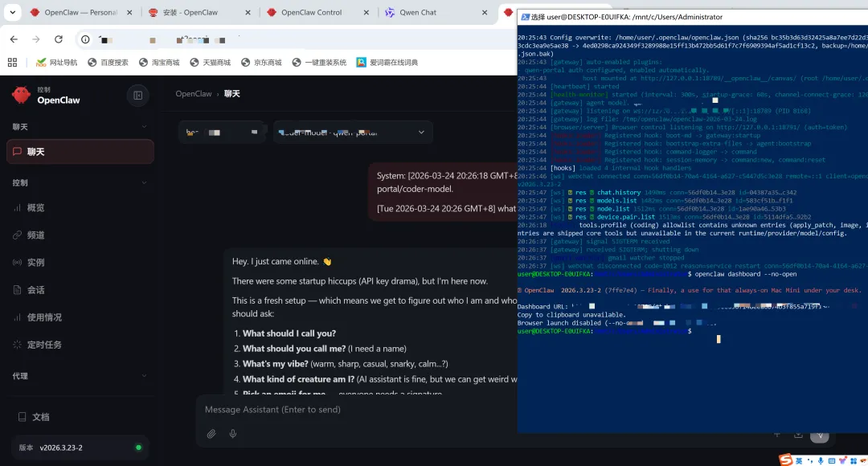868x466 pixels.
Task: Click the green status dot beside the version
Action: [138, 448]
